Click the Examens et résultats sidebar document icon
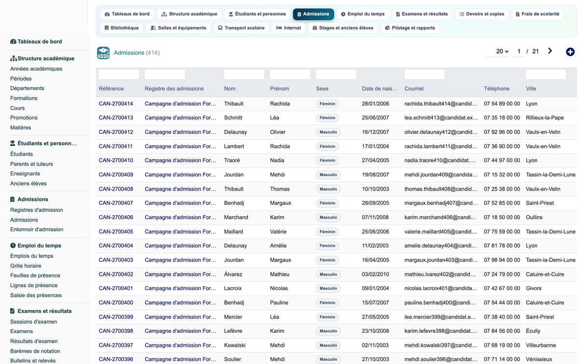The height and width of the screenshot is (364, 588). coord(13,311)
